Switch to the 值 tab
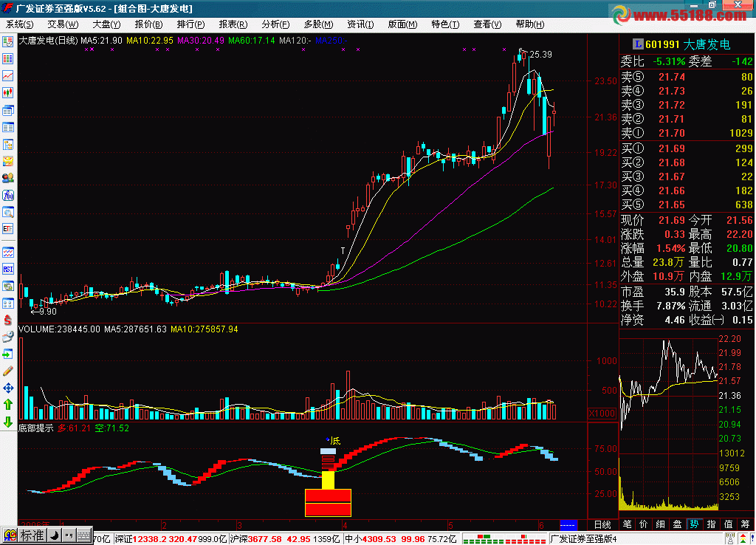The width and height of the screenshot is (756, 545). (x=728, y=524)
